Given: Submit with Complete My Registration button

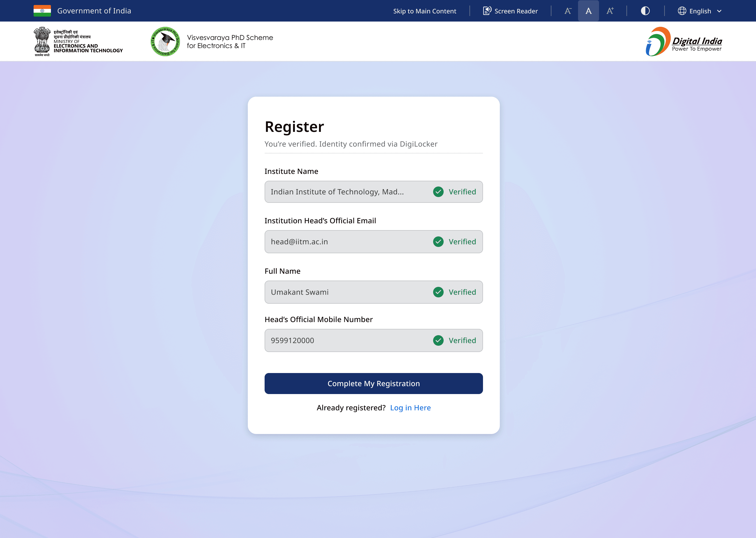Looking at the screenshot, I should 374,384.
